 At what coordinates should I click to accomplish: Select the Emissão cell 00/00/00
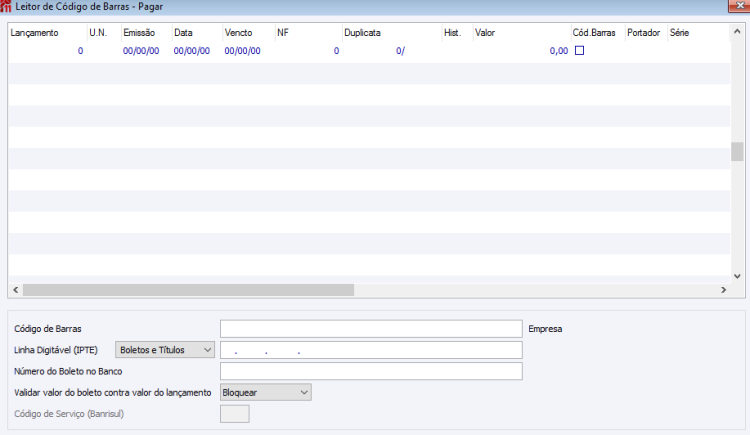point(141,51)
